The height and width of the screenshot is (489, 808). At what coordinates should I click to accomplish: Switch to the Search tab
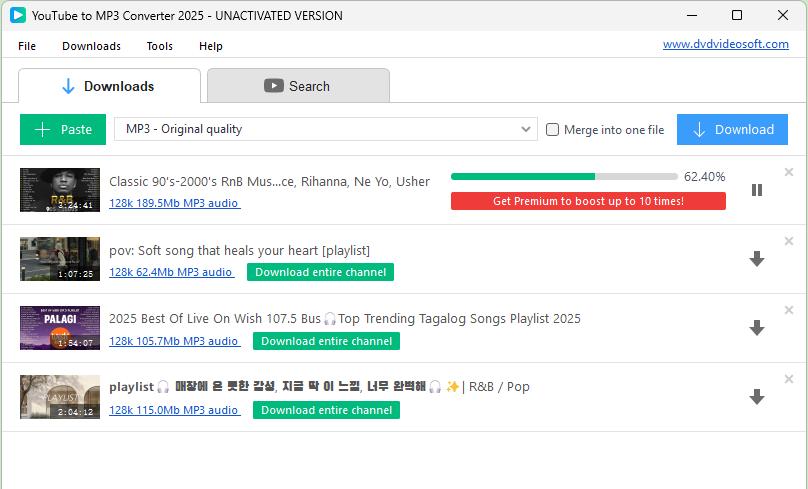click(x=298, y=86)
